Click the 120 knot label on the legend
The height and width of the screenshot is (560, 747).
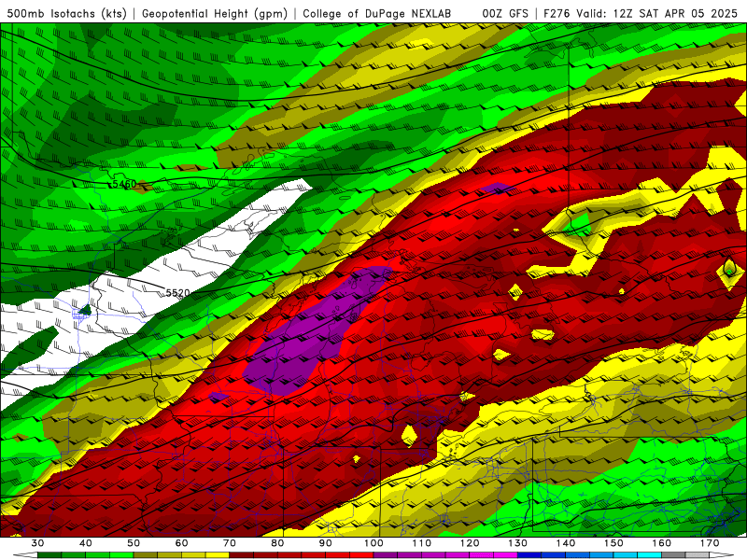click(470, 543)
